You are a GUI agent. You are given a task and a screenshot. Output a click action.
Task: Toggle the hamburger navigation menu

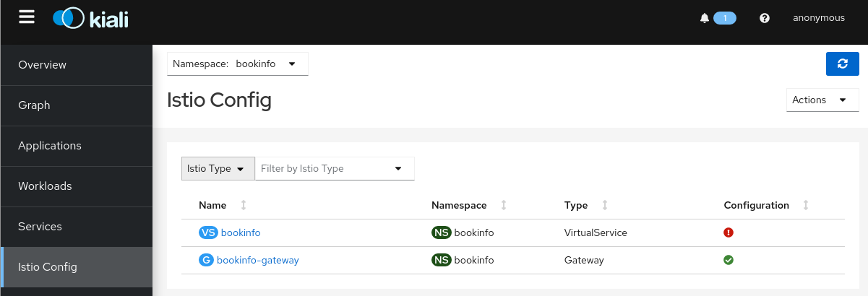[27, 17]
